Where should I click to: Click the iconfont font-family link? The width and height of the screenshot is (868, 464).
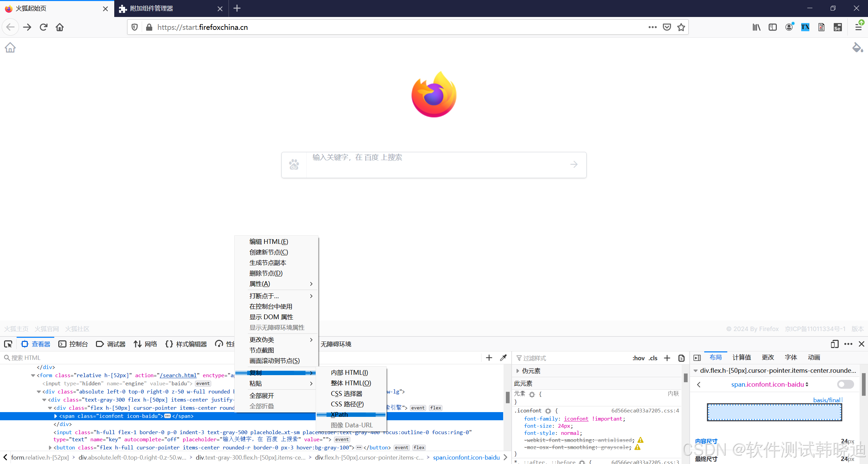(576, 419)
